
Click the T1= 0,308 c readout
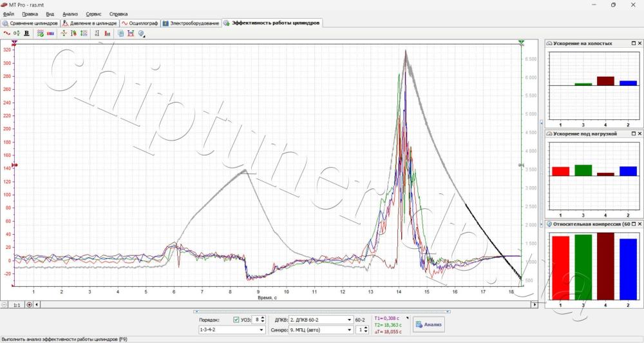click(x=388, y=318)
